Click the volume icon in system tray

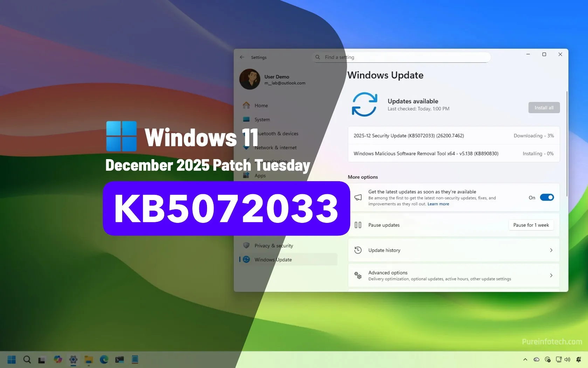pos(567,360)
